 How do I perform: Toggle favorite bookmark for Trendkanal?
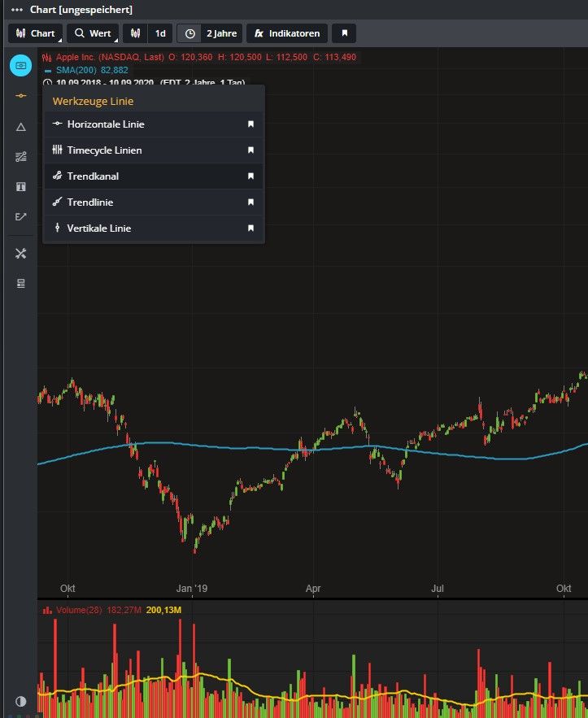pos(250,176)
